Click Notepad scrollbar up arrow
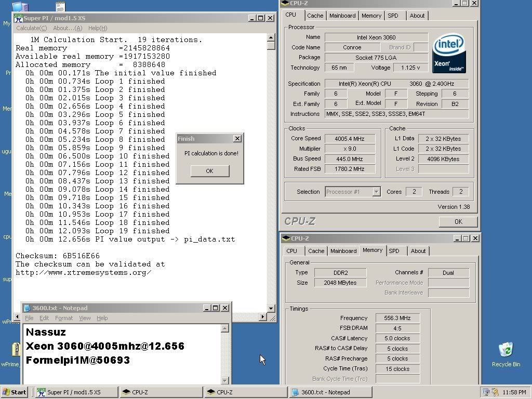Viewport: 532px width, 399px height. click(x=224, y=328)
